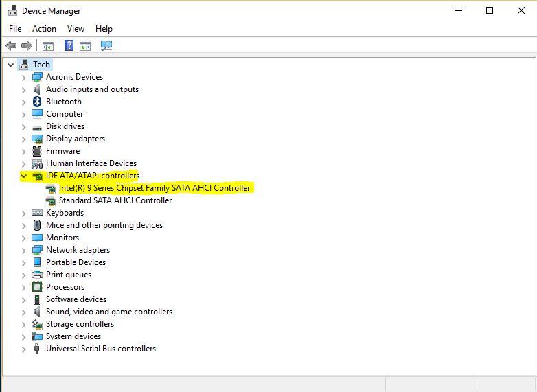Select the Sound, video and game controllers item

(x=108, y=312)
